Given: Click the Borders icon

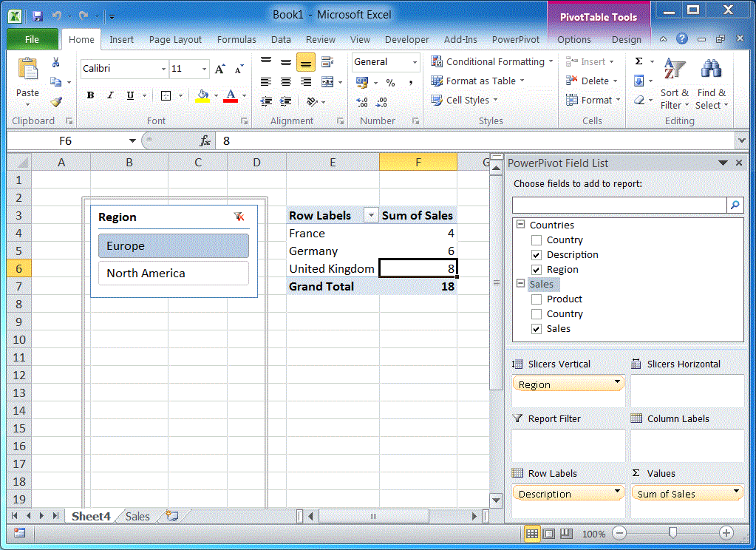Looking at the screenshot, I should point(166,95).
